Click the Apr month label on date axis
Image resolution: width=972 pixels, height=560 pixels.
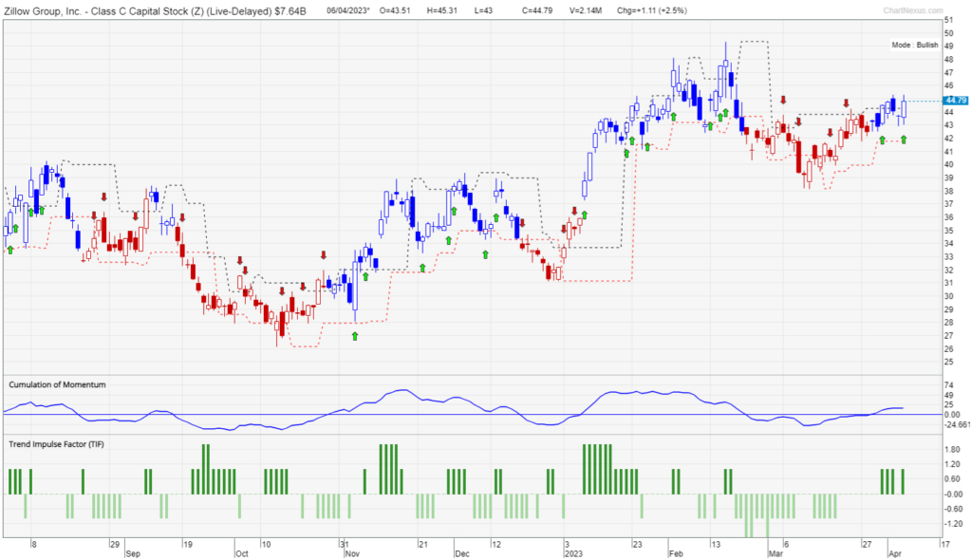[895, 553]
